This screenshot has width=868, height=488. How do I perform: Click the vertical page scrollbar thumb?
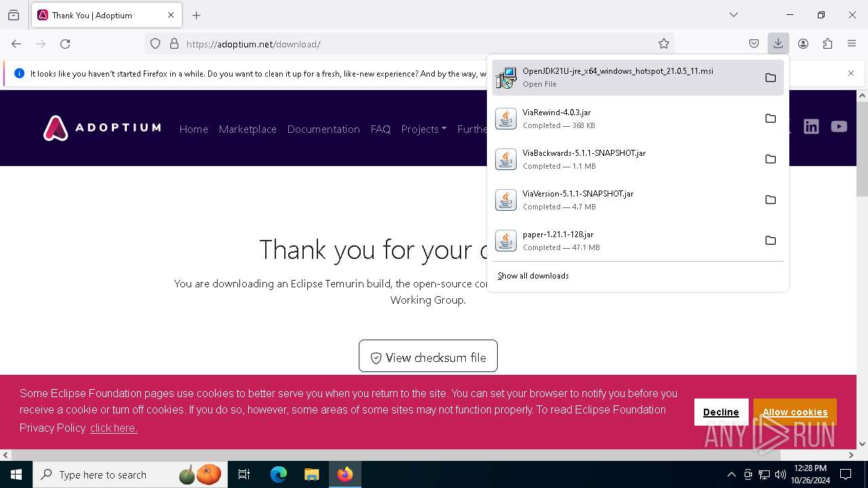point(863,149)
